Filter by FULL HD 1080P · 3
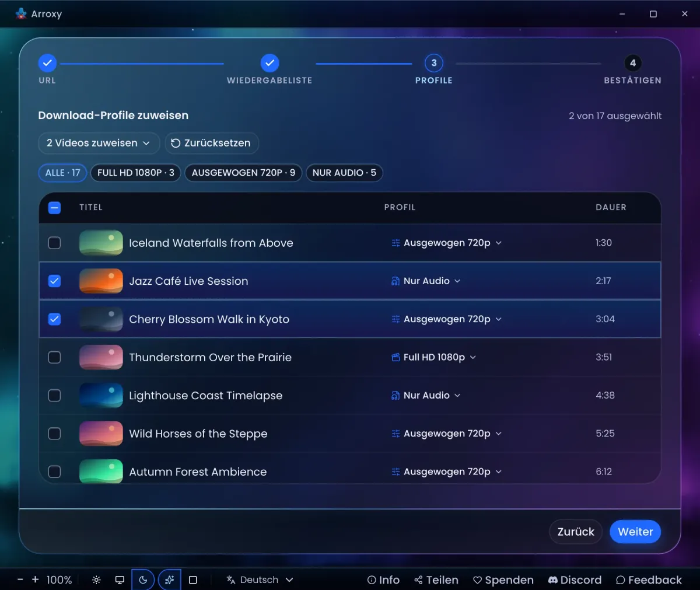Screen dimensions: 700x590 136,173
